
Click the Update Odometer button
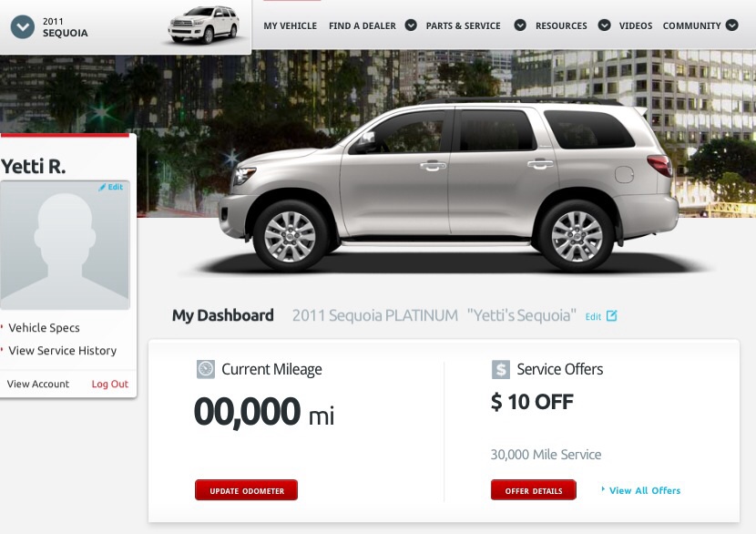(x=246, y=490)
